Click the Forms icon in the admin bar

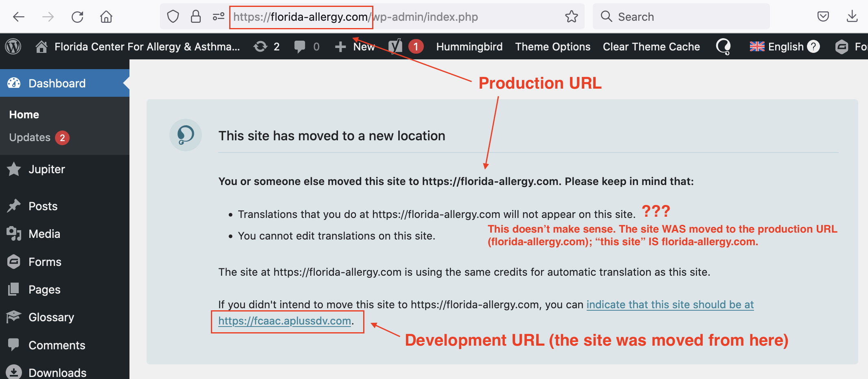point(842,46)
